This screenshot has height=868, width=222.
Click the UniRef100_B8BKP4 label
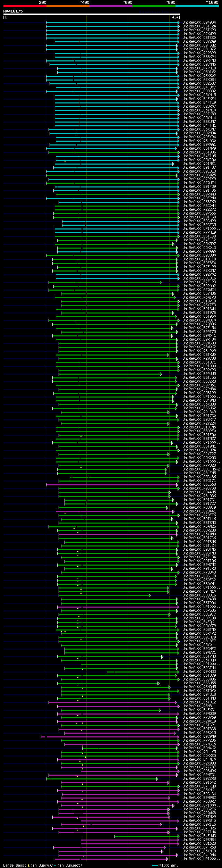coord(199,57)
